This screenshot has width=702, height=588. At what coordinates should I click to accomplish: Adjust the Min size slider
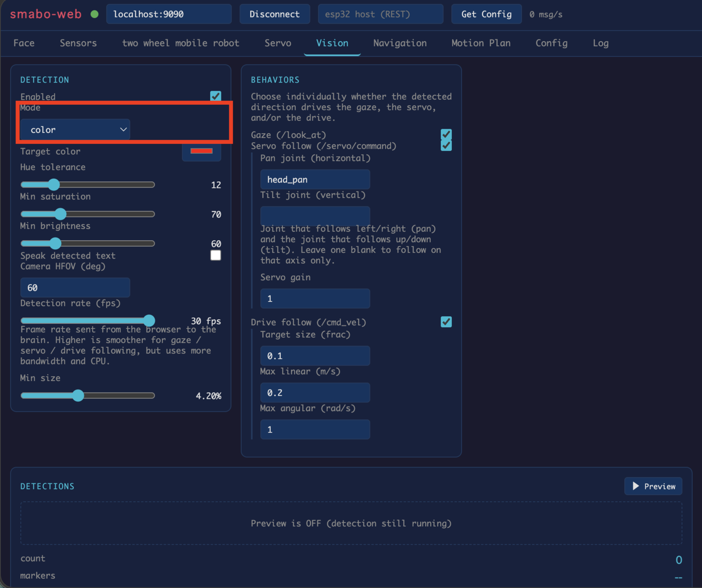click(88, 396)
